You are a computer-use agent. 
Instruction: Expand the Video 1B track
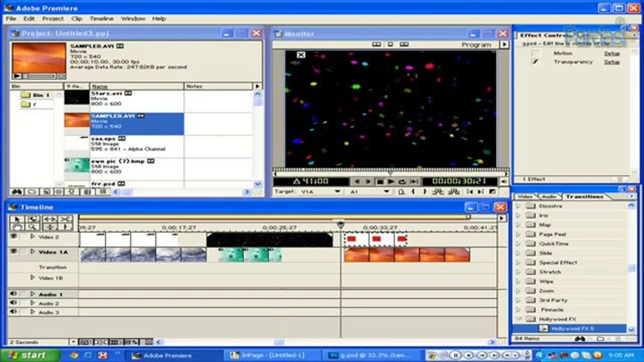[32, 278]
